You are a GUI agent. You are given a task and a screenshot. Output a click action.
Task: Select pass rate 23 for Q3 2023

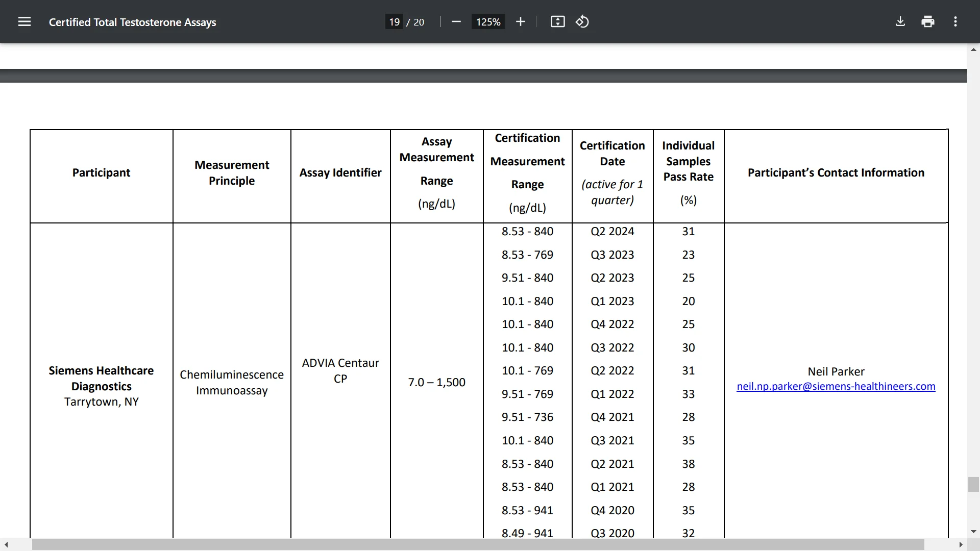pos(689,255)
